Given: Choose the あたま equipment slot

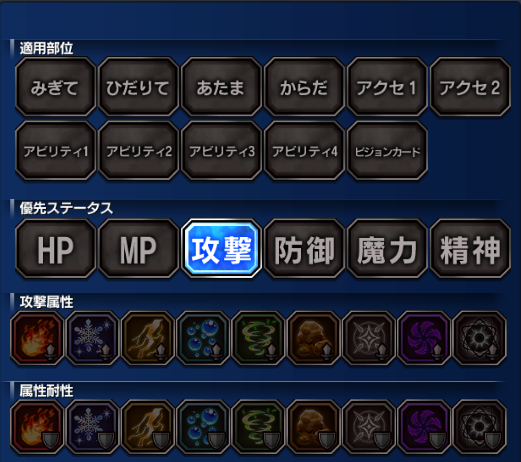Looking at the screenshot, I should [221, 87].
